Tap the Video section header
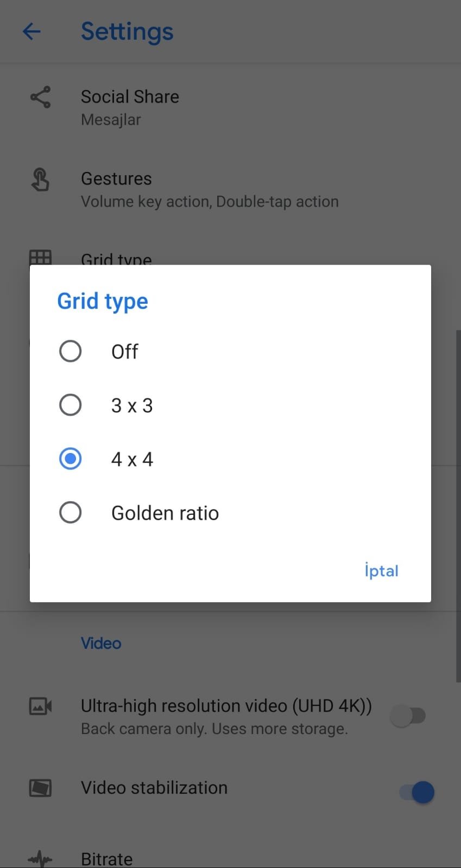The width and height of the screenshot is (461, 868). [101, 643]
